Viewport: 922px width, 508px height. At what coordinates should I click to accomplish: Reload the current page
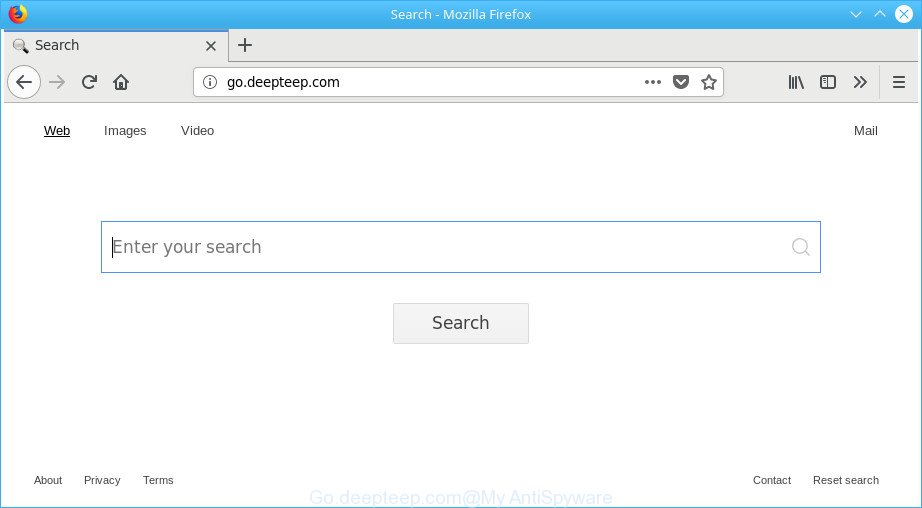point(89,82)
